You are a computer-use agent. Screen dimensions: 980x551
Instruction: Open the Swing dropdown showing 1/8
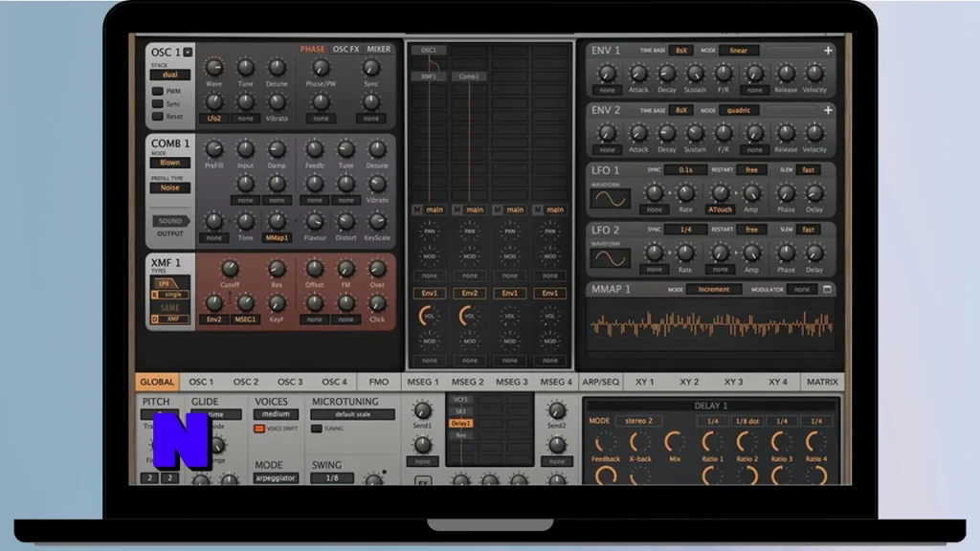332,478
